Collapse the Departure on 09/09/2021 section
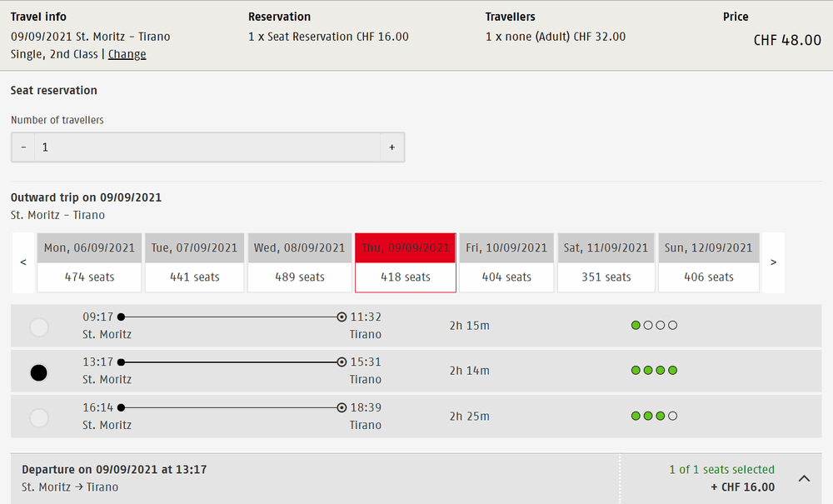This screenshot has height=504, width=833. tap(804, 478)
